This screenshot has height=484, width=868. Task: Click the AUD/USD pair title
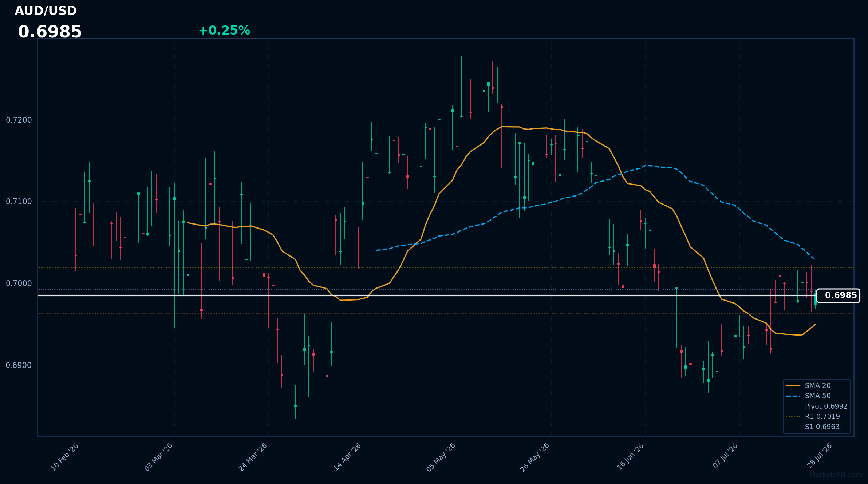[46, 11]
